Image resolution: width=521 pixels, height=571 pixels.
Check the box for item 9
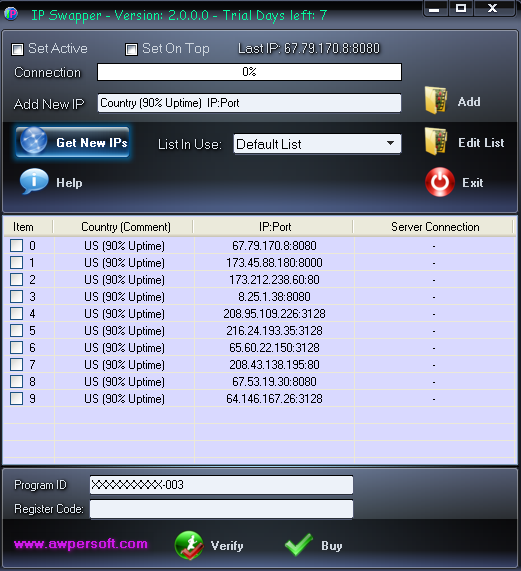16,398
